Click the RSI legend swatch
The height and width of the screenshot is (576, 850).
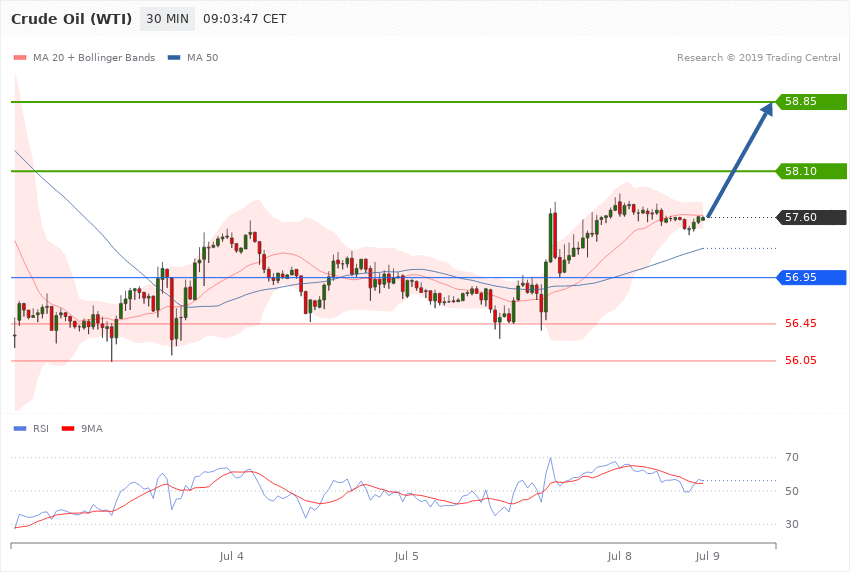[20, 429]
